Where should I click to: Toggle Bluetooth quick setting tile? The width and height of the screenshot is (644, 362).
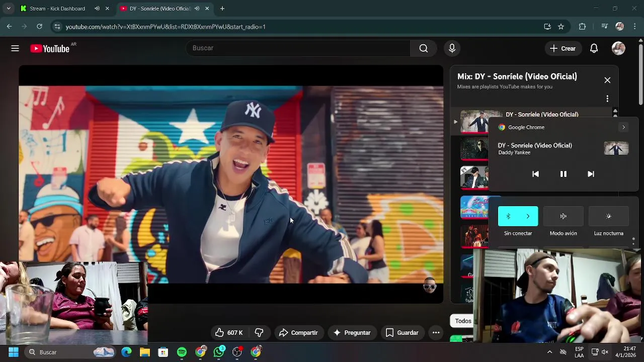pos(508,216)
